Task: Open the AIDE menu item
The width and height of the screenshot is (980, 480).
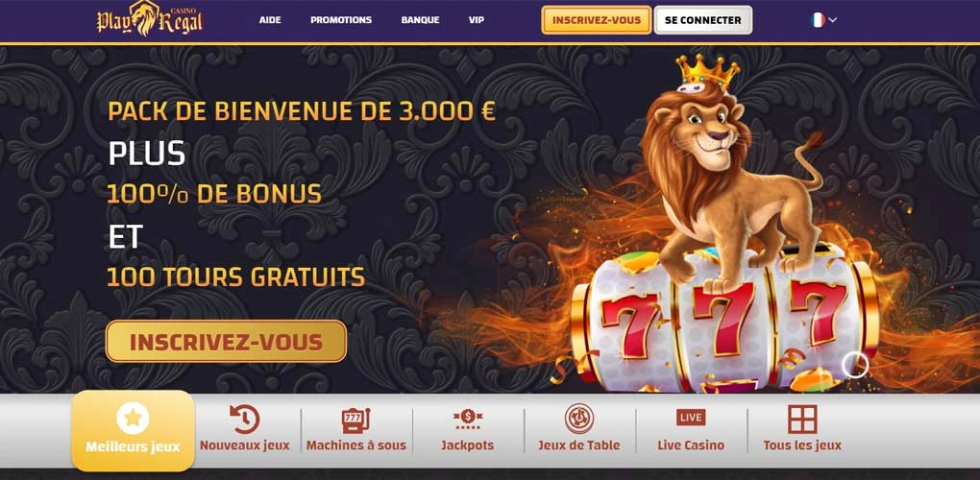Action: pyautogui.click(x=270, y=20)
